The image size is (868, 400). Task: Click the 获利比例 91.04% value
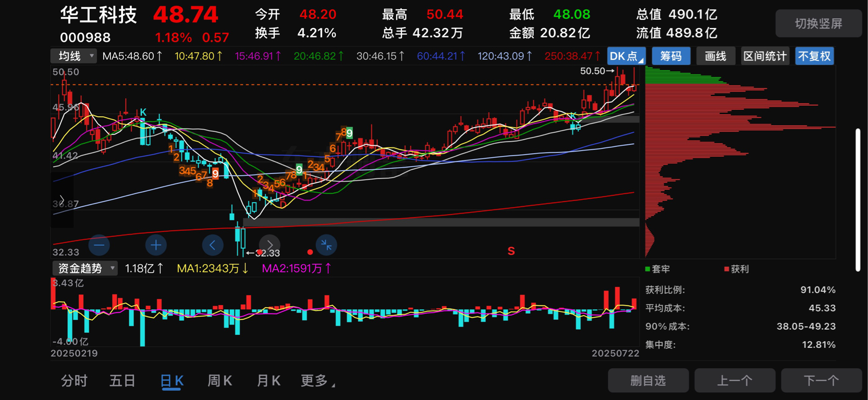point(817,290)
